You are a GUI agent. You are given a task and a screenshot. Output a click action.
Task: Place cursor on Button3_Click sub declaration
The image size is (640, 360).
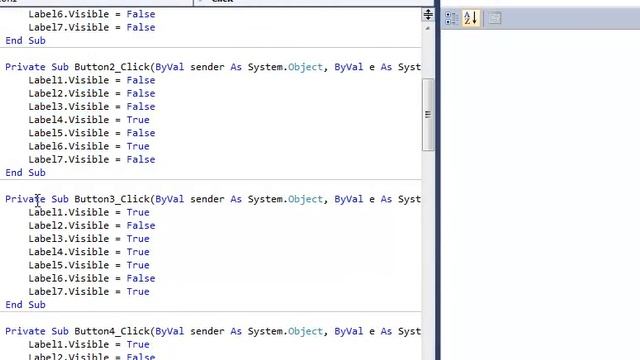(213, 199)
